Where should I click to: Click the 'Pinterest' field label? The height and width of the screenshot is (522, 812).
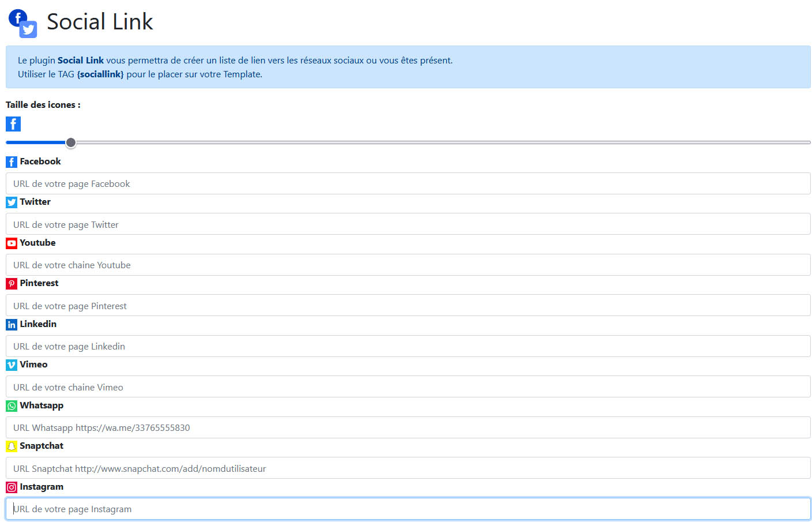[39, 283]
